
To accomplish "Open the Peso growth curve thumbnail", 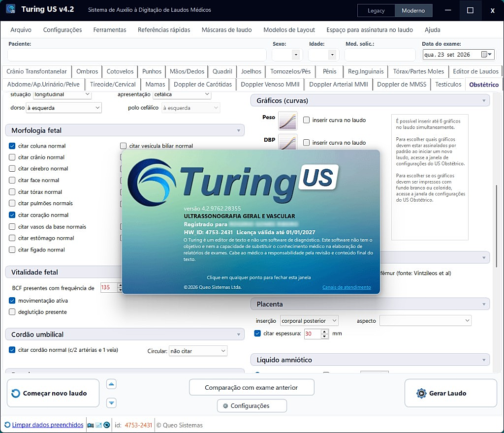I will (x=287, y=121).
